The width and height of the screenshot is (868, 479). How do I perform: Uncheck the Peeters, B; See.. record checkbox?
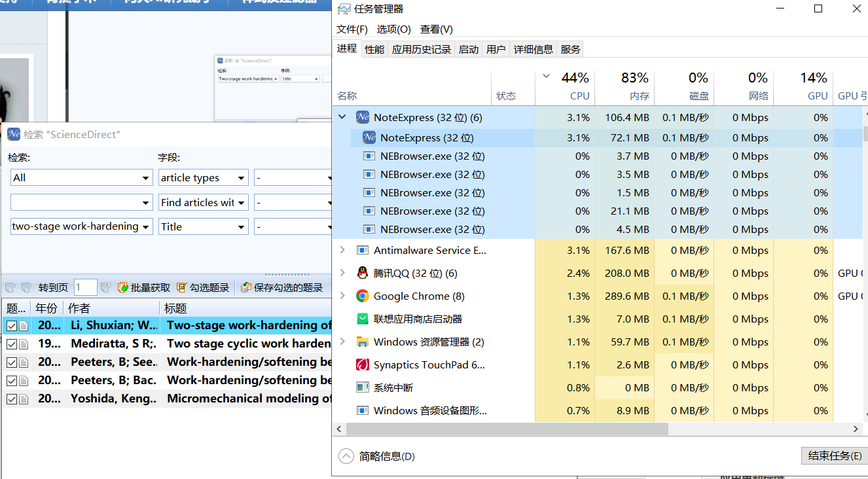[12, 362]
